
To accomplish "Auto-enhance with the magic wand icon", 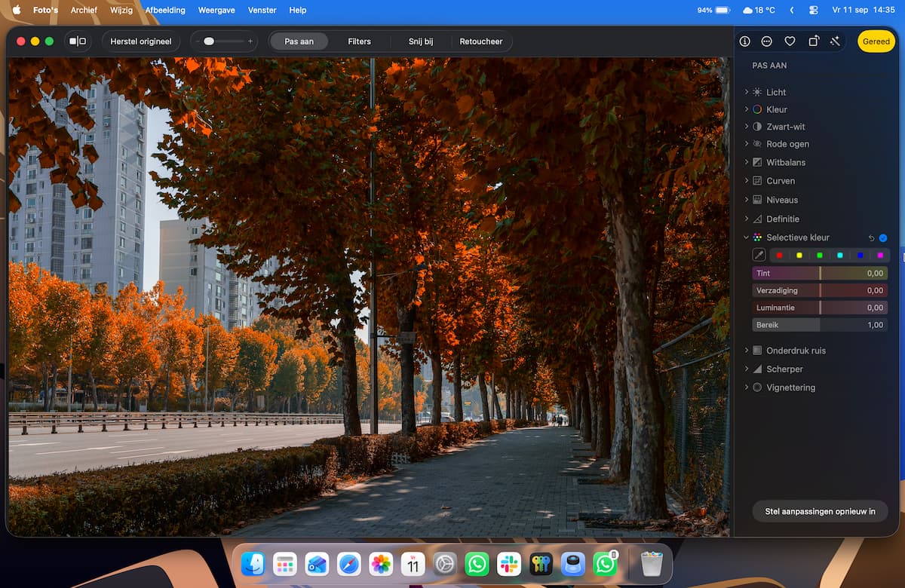I will pyautogui.click(x=835, y=41).
